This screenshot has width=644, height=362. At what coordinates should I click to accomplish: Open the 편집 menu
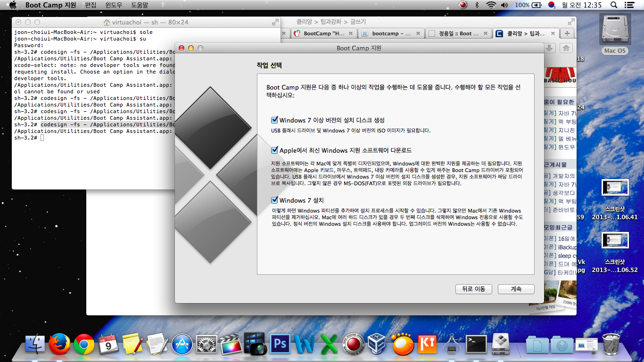click(91, 5)
